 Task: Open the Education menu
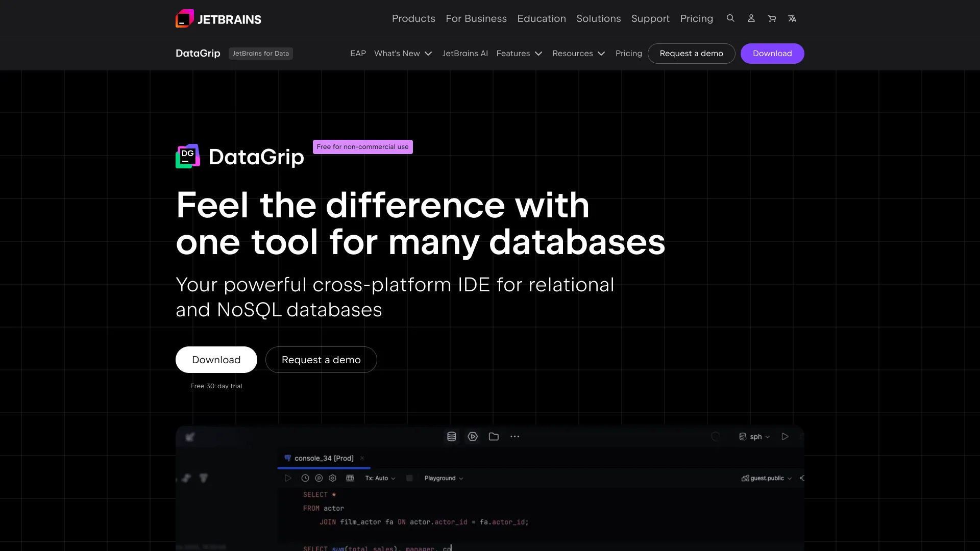[542, 18]
